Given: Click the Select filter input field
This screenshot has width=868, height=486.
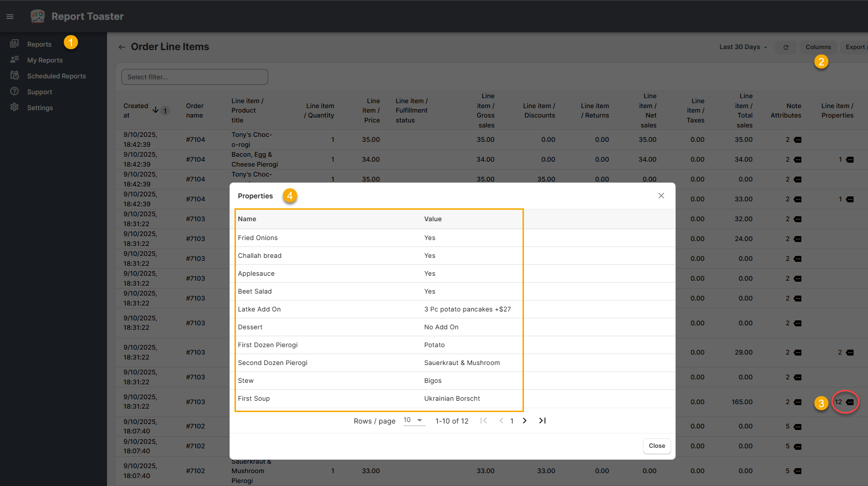Looking at the screenshot, I should coord(194,77).
